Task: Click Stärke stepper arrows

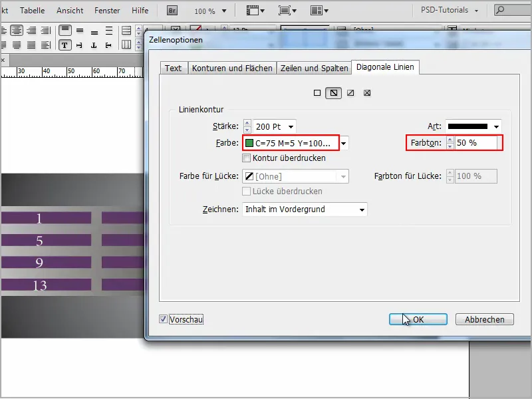Action: 247,126
